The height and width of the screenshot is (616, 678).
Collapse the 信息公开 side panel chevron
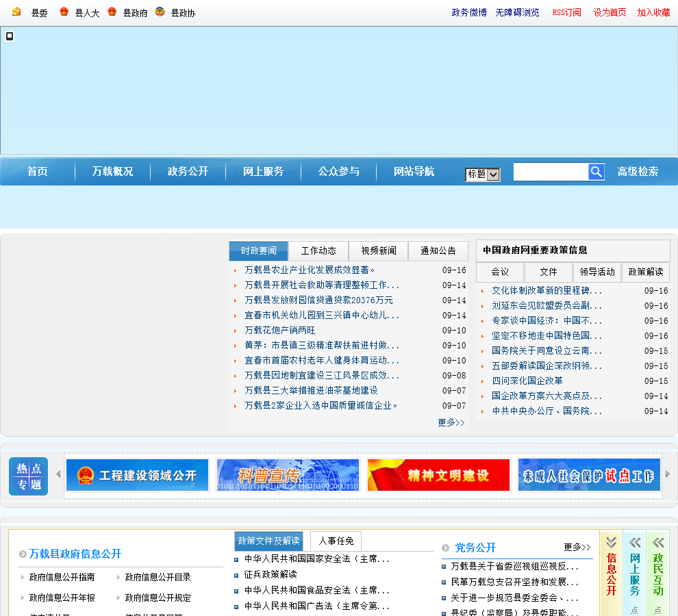point(612,543)
